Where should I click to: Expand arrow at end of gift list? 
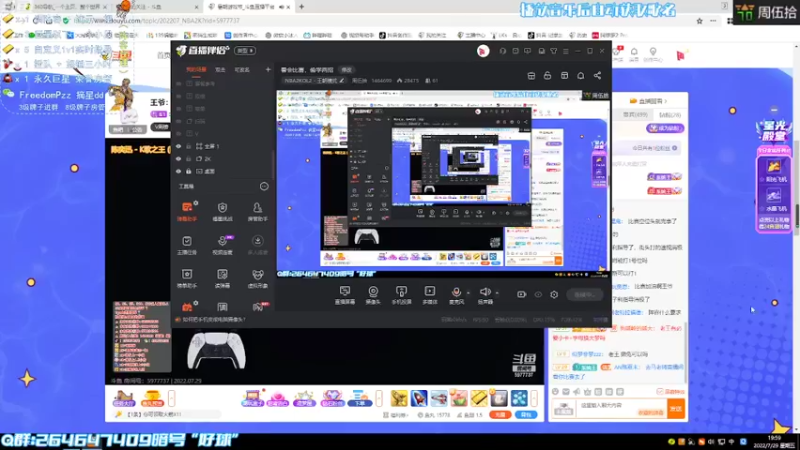(x=534, y=398)
